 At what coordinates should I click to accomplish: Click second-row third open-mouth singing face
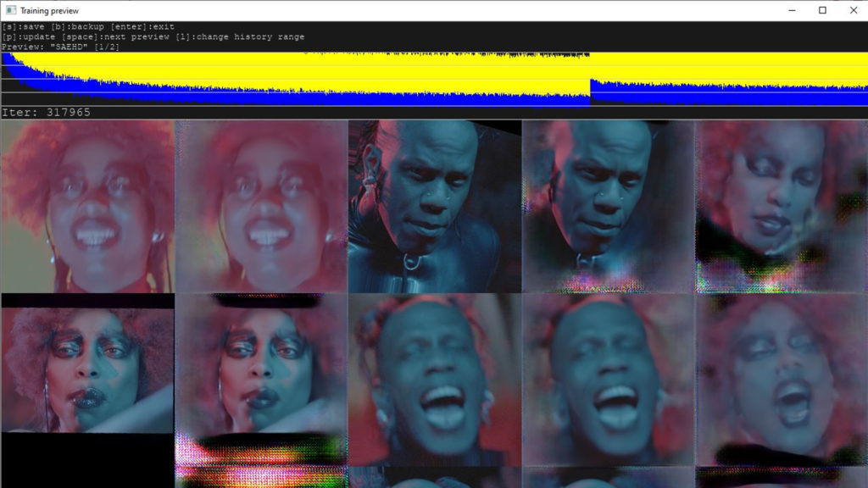pyautogui.click(x=435, y=380)
